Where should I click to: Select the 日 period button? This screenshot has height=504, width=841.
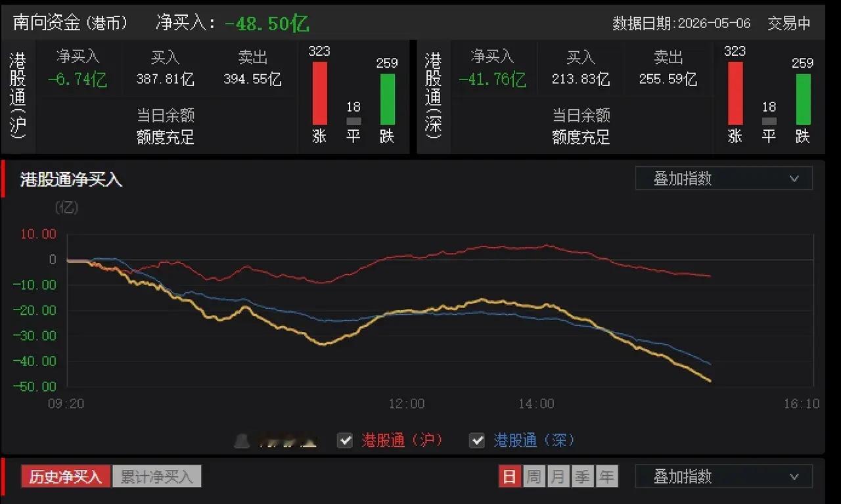coord(509,476)
